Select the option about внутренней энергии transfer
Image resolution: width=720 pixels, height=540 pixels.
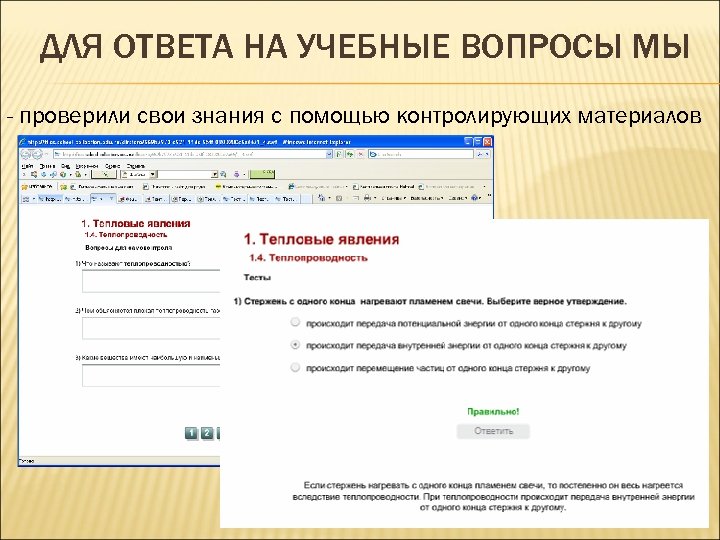tap(295, 344)
